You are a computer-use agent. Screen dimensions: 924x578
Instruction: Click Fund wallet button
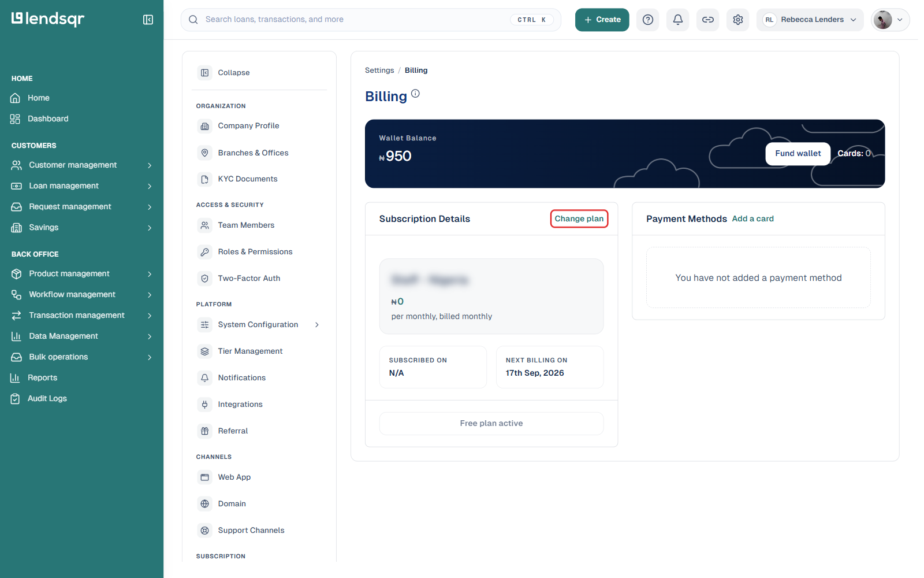pos(798,154)
